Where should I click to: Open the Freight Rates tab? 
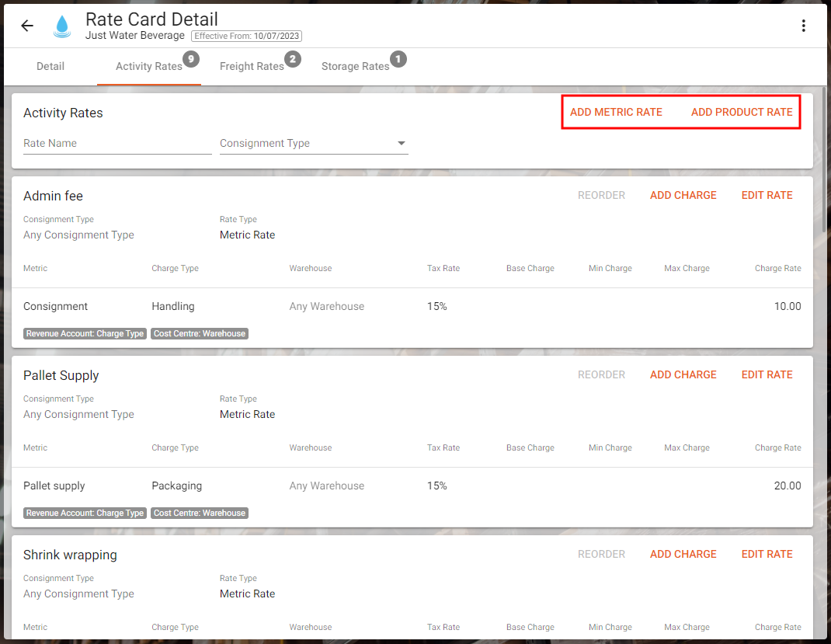pyautogui.click(x=252, y=66)
